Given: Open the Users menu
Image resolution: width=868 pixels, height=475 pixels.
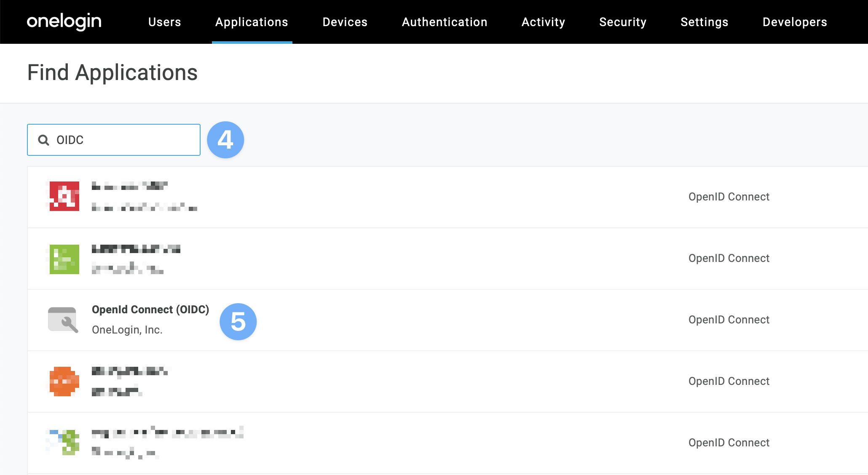Looking at the screenshot, I should (164, 22).
